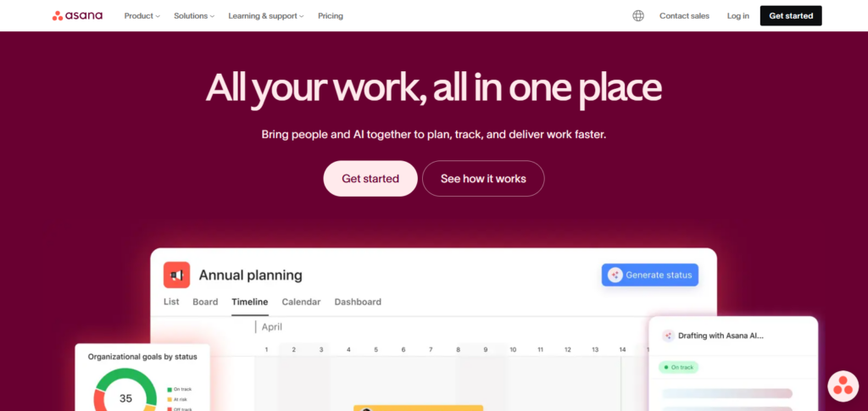Image resolution: width=868 pixels, height=411 pixels.
Task: Expand the Solutions dropdown menu
Action: coord(194,16)
